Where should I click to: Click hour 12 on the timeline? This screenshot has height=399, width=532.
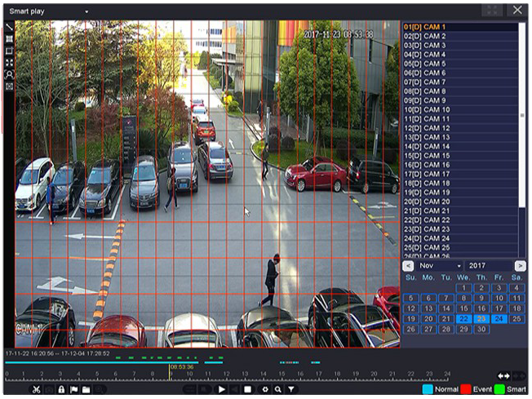pos(226,374)
